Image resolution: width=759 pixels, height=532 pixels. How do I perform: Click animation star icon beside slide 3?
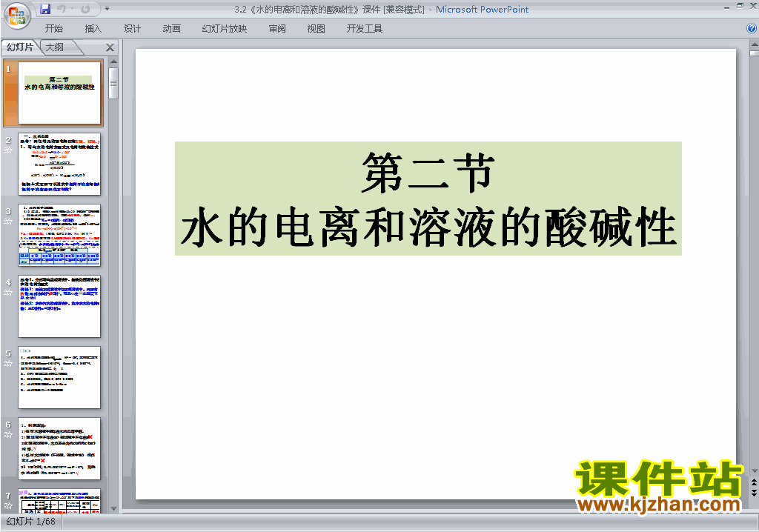tap(8, 222)
